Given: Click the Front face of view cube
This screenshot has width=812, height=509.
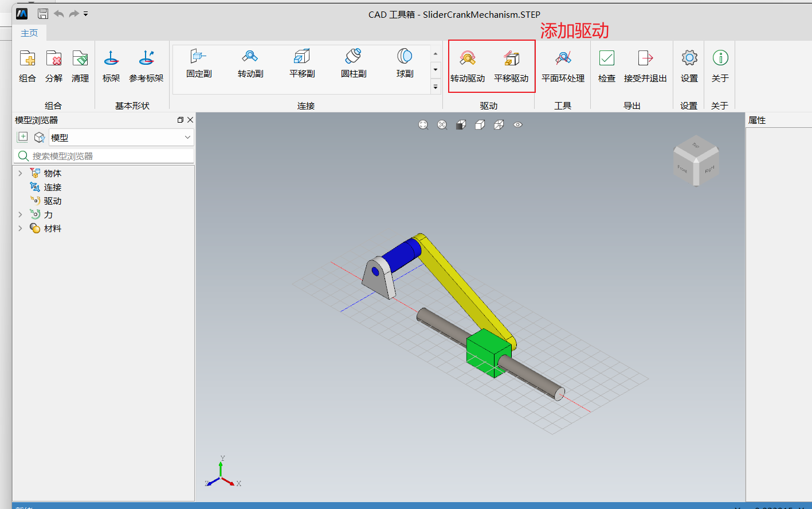Looking at the screenshot, I should point(682,168).
